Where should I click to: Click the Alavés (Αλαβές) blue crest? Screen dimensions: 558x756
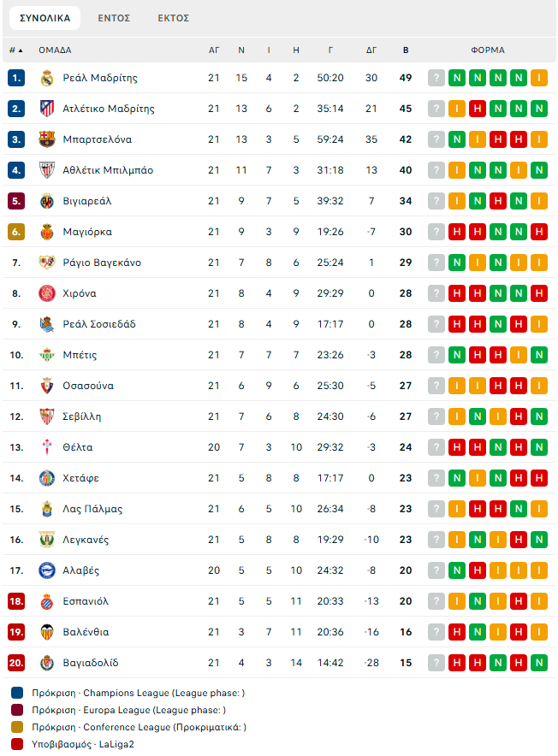pos(47,570)
